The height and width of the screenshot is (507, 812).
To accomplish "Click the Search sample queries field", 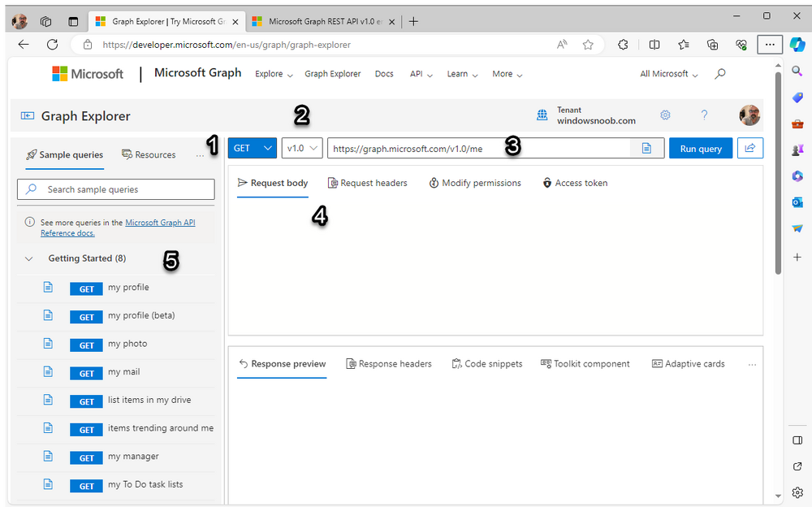I will [x=116, y=190].
